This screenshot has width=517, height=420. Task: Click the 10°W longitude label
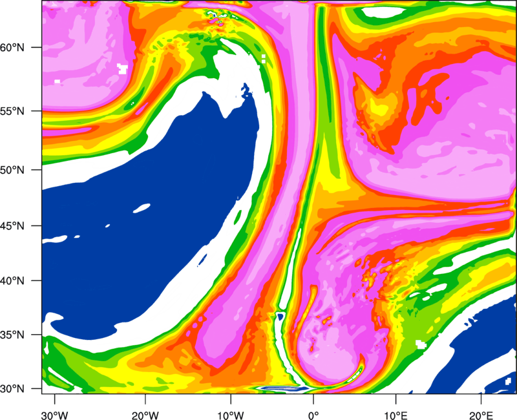point(231,415)
